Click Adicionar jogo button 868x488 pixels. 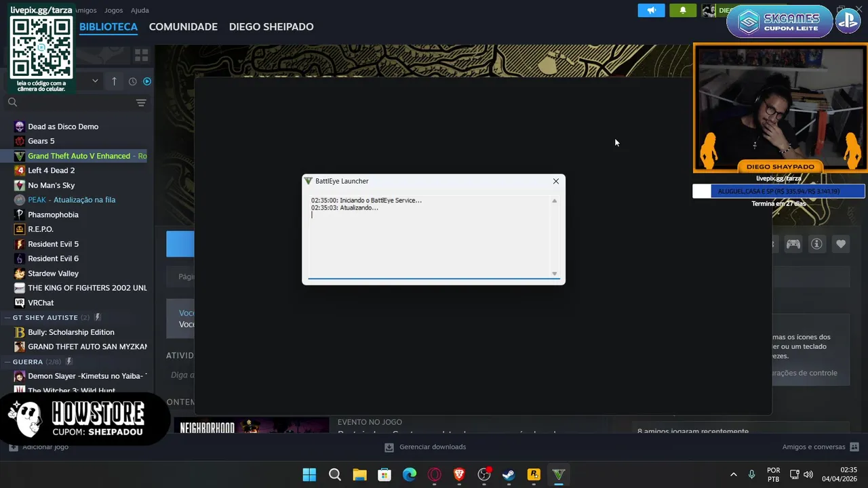click(x=39, y=447)
